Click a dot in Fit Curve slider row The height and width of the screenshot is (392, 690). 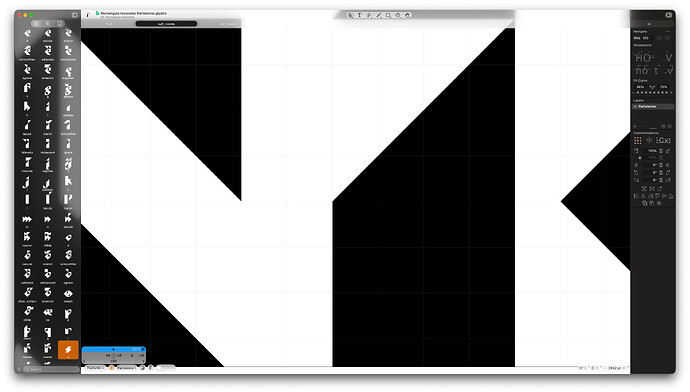click(x=653, y=92)
